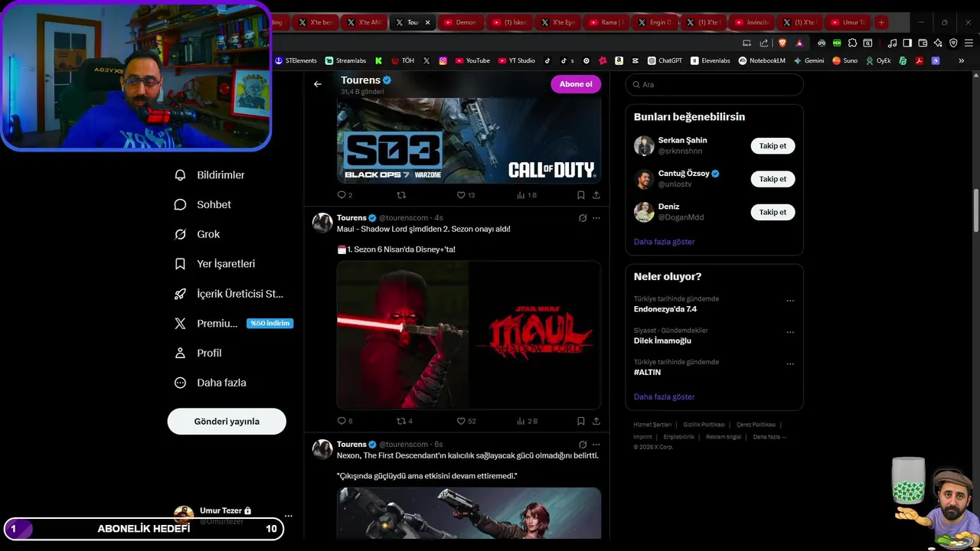Reply to the Maul post with 6 comments
Image resolution: width=980 pixels, height=551 pixels.
coord(345,421)
